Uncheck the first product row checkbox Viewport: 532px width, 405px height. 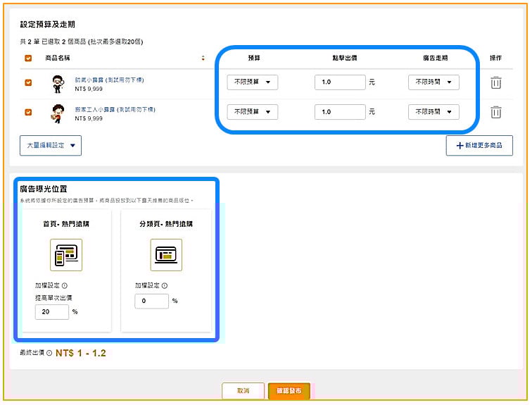click(28, 82)
